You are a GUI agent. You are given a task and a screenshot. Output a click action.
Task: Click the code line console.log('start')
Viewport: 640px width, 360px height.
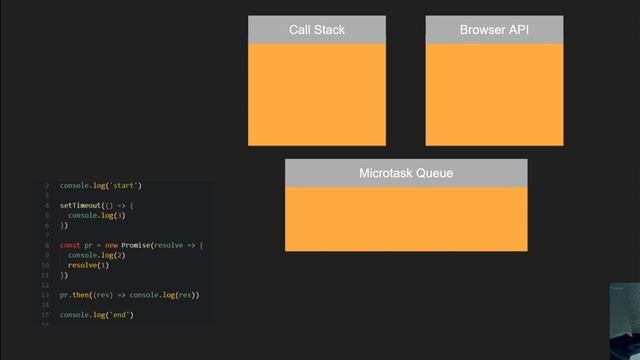pos(100,186)
